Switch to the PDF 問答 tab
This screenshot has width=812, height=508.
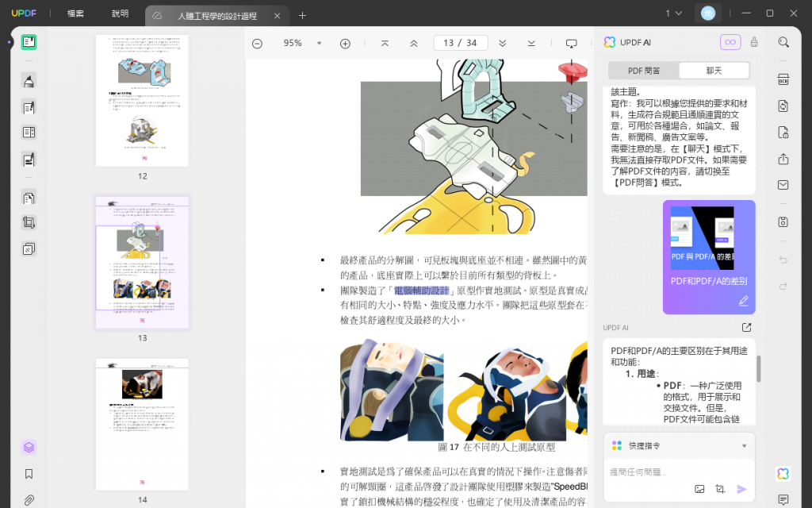644,71
